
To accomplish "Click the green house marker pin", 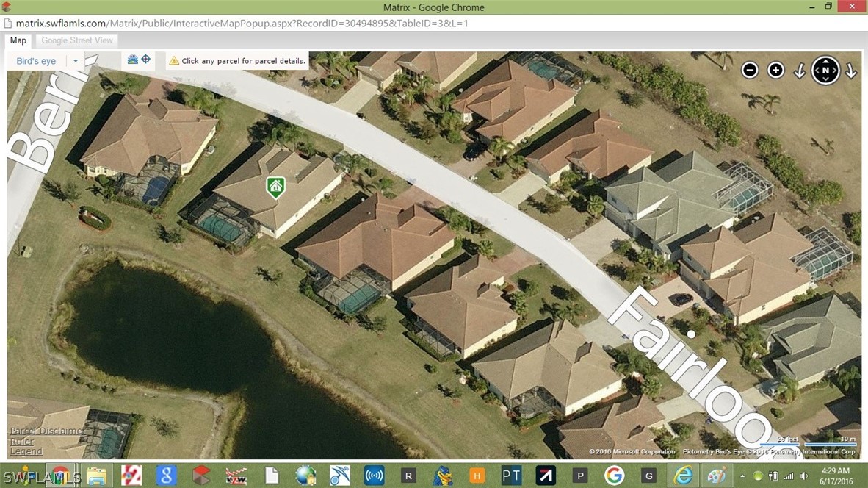I will [275, 187].
